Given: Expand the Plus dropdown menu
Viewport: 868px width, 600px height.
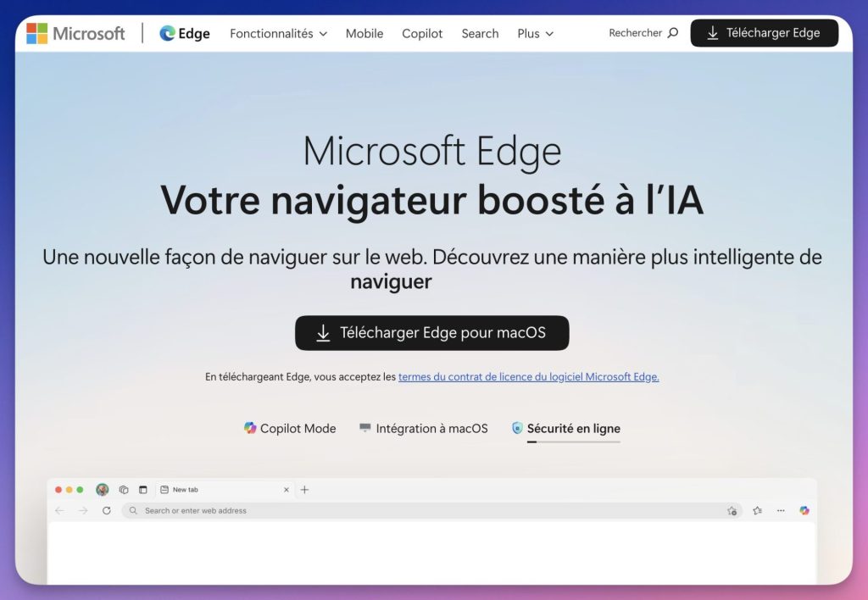Looking at the screenshot, I should (x=535, y=34).
